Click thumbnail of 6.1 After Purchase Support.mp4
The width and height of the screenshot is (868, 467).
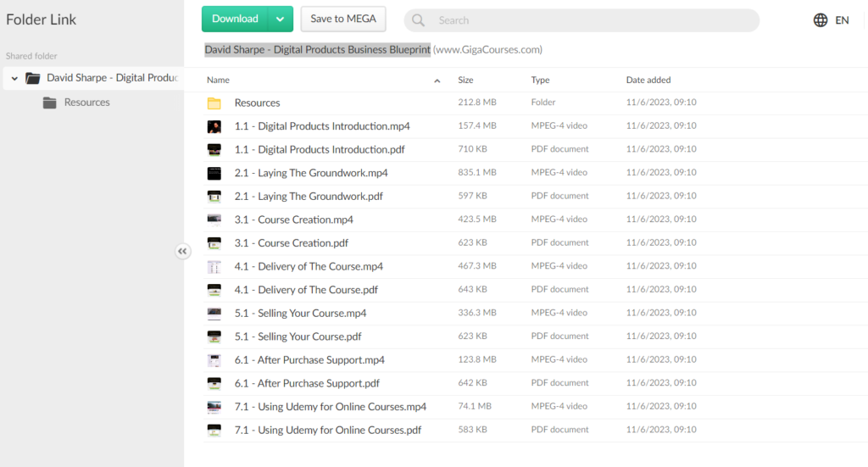tap(214, 360)
